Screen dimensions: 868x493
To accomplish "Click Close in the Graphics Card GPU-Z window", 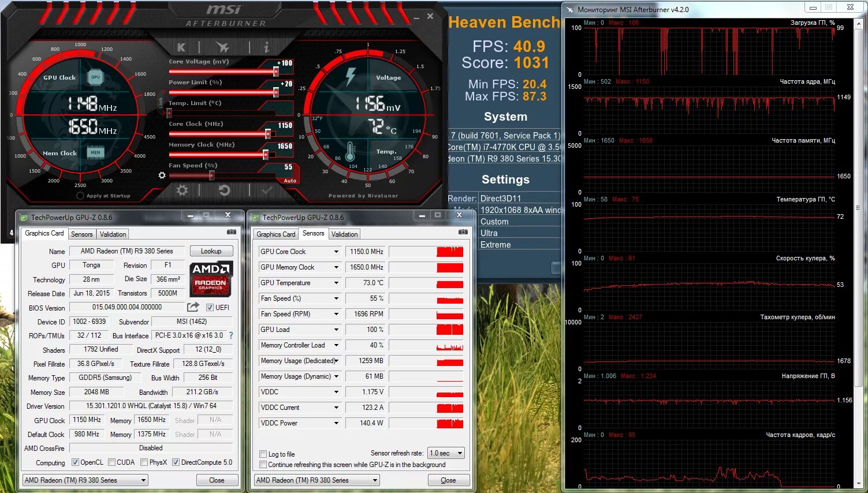I will [217, 480].
